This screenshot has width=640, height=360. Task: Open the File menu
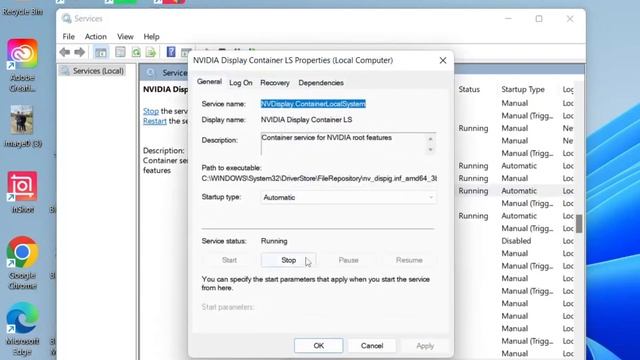[x=69, y=36]
